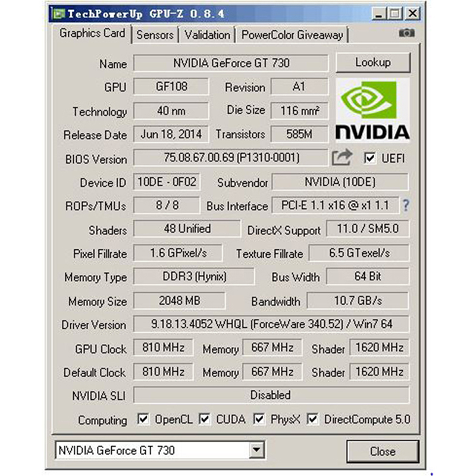
Task: Toggle the OpenCL checkbox
Action: pyautogui.click(x=143, y=419)
